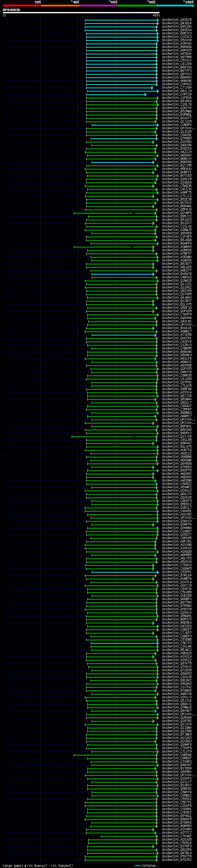Select the UniRef100_C5U524 label

point(177,843)
